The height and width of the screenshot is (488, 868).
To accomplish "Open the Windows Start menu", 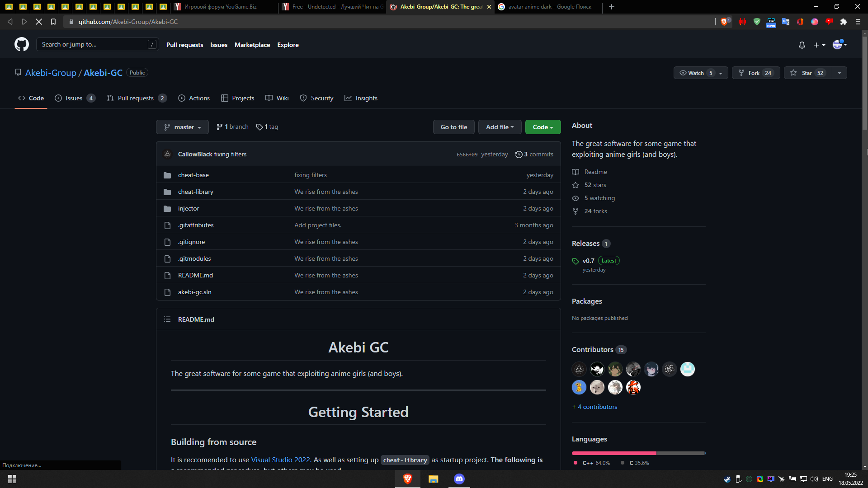I will pos(12,479).
